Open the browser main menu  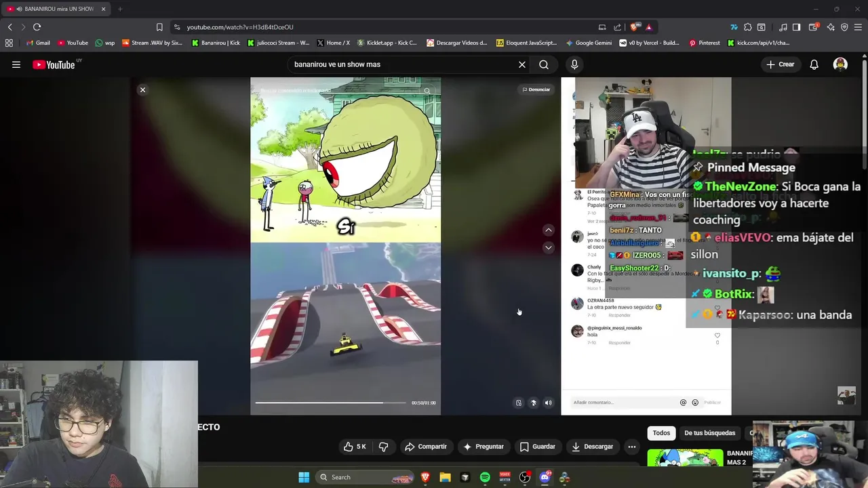[859, 27]
